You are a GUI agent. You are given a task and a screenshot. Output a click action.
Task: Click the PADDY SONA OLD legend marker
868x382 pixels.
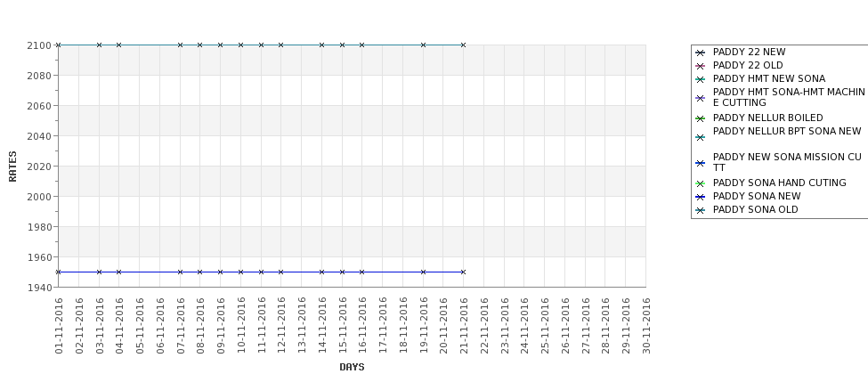700,210
